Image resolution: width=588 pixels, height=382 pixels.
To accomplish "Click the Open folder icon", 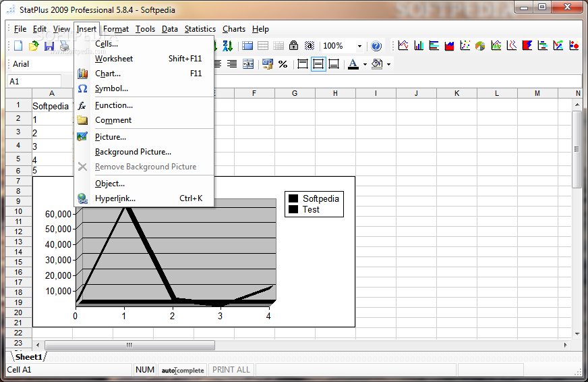I will tap(34, 46).
